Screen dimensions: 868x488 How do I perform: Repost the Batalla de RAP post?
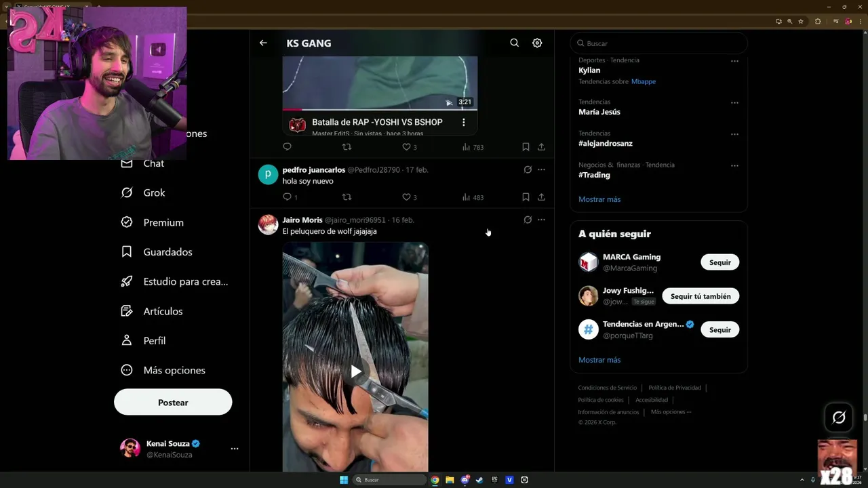(347, 146)
